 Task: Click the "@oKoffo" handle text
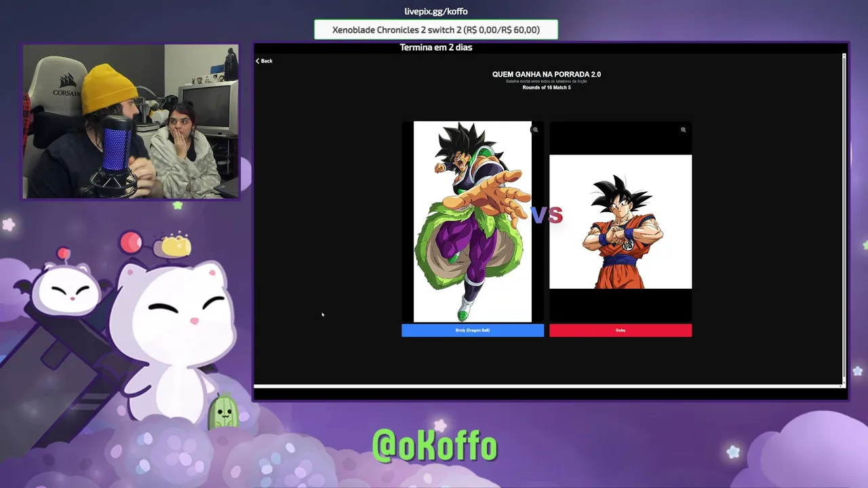click(x=435, y=445)
